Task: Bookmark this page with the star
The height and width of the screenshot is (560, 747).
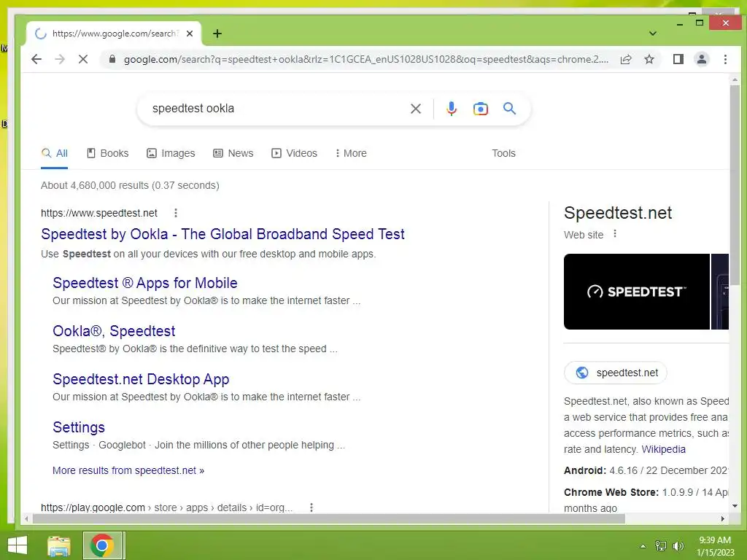Action: click(649, 59)
